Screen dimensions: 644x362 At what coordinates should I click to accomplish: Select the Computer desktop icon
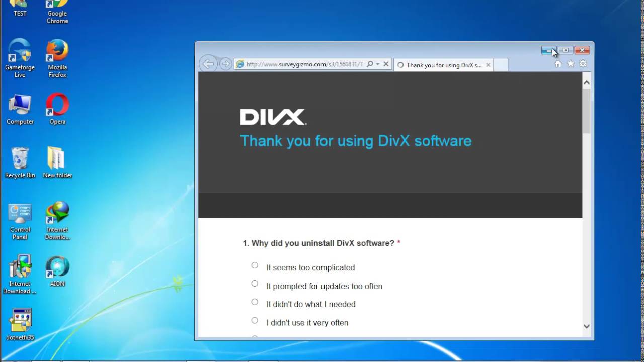tap(20, 109)
